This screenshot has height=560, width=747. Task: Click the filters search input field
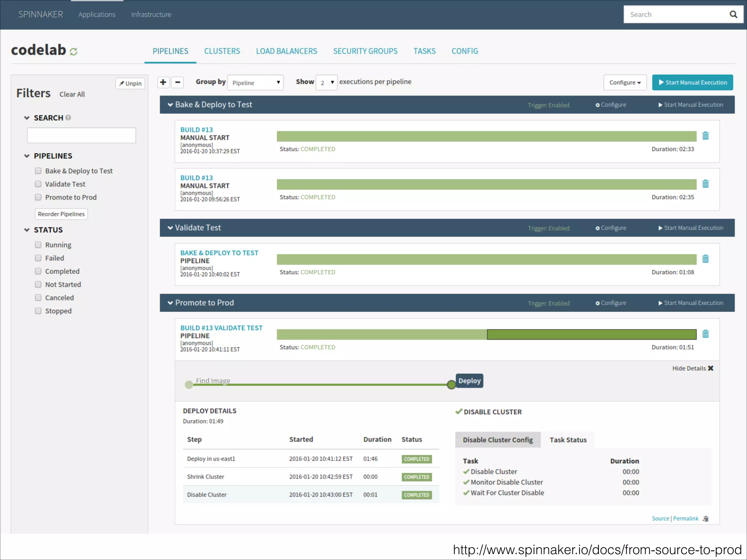[81, 135]
